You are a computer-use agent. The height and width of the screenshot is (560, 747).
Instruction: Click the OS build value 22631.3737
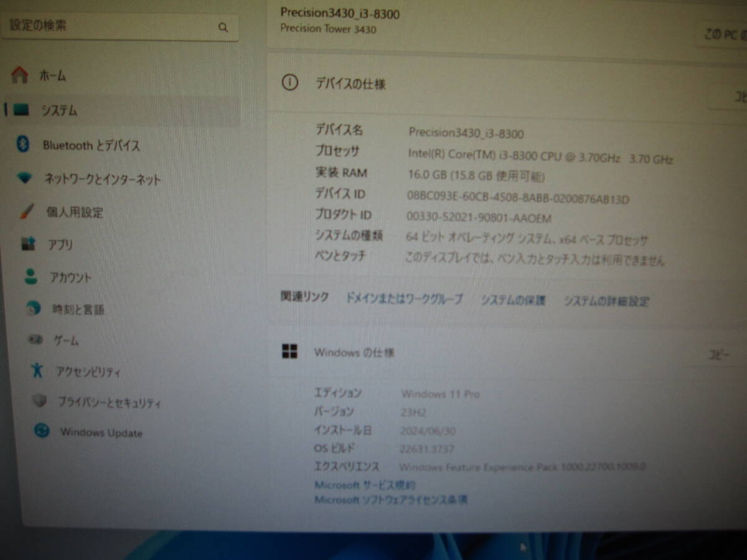pyautogui.click(x=426, y=447)
